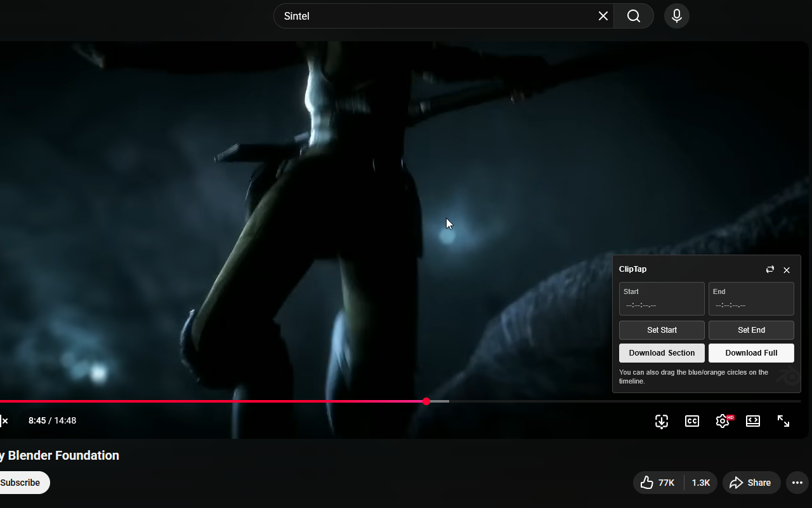The image size is (812, 508).
Task: Click the dislike button showing 1.3K
Action: (x=701, y=483)
